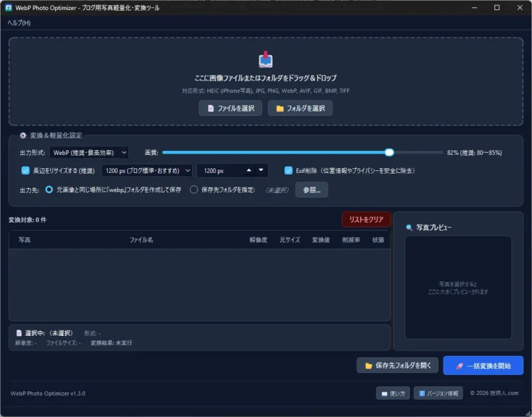Click the ファイル名 column header
This screenshot has width=532, height=417.
click(142, 240)
